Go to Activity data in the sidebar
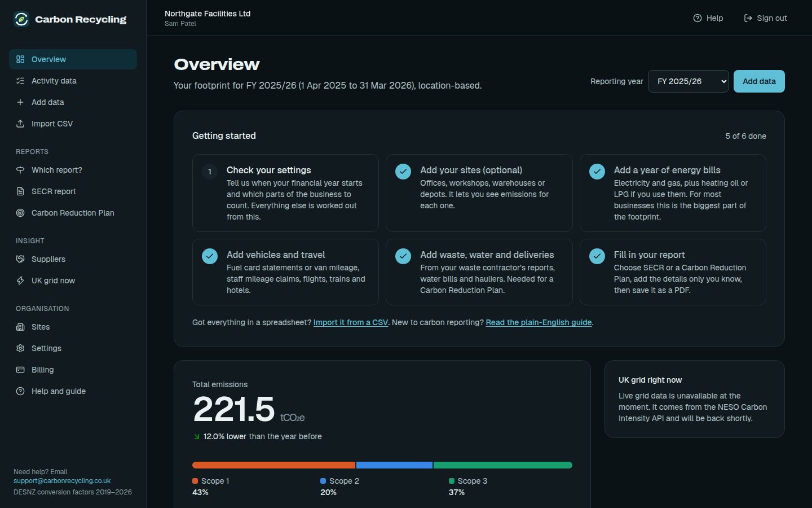812x508 pixels. (x=73, y=81)
